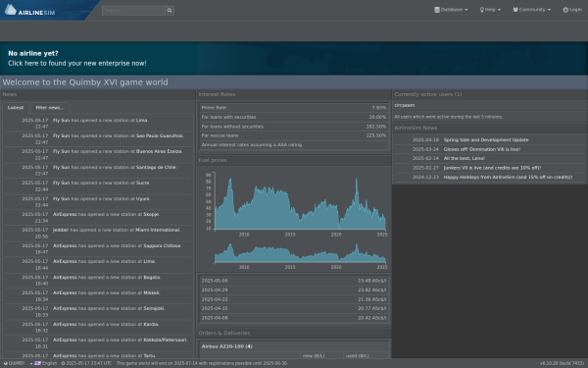Click the Login power icon

coord(565,10)
